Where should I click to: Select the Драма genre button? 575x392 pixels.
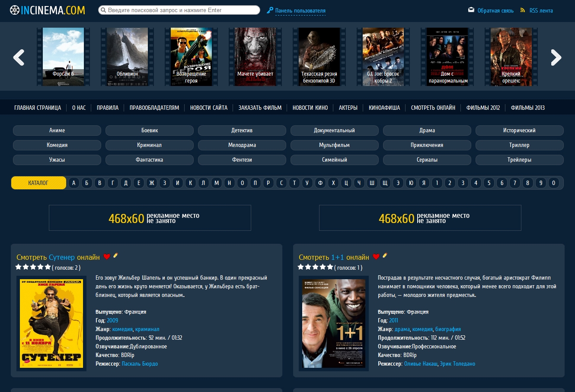tap(427, 131)
